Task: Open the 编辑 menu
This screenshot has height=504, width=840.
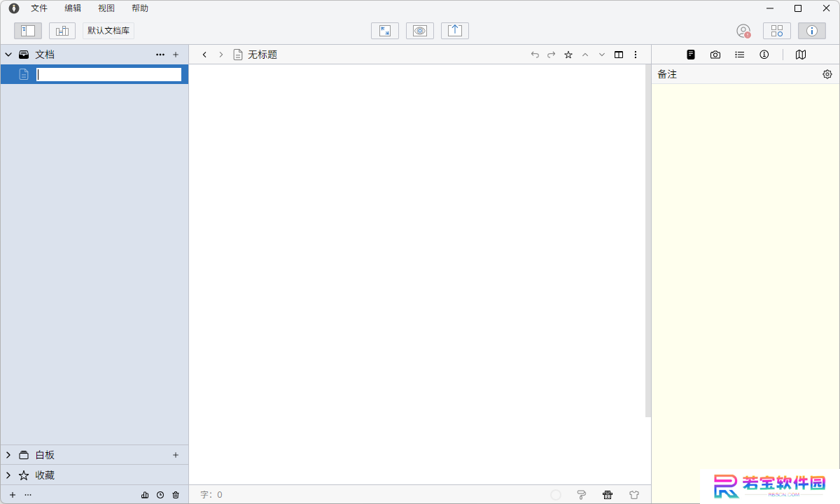Action: (73, 8)
